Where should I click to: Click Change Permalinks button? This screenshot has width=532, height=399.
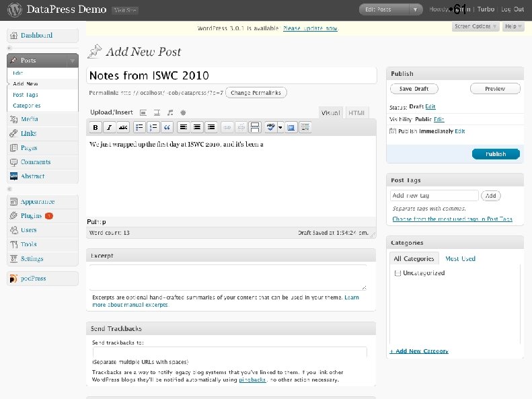pyautogui.click(x=256, y=93)
